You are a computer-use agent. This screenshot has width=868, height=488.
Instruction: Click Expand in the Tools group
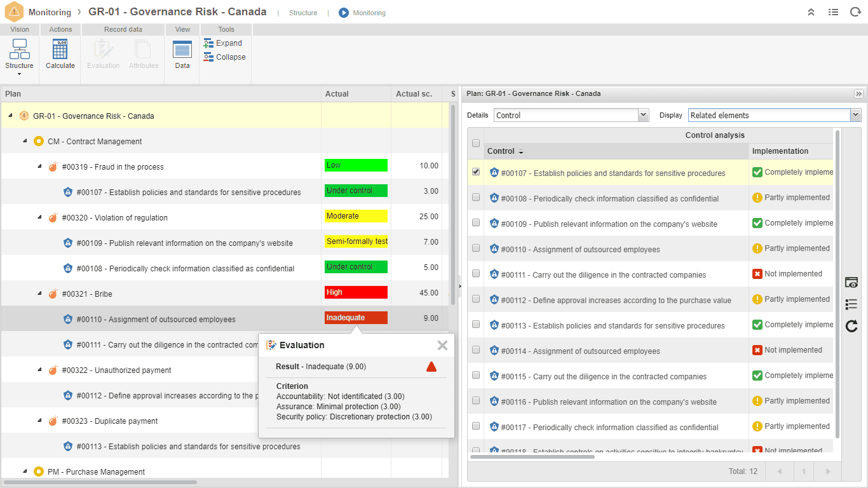[223, 43]
